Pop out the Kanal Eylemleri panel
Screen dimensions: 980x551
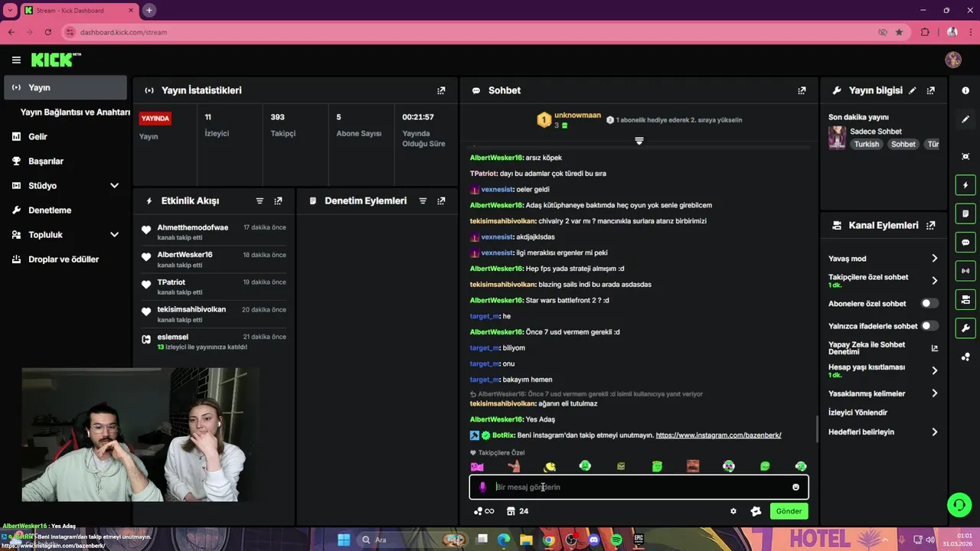coord(930,226)
